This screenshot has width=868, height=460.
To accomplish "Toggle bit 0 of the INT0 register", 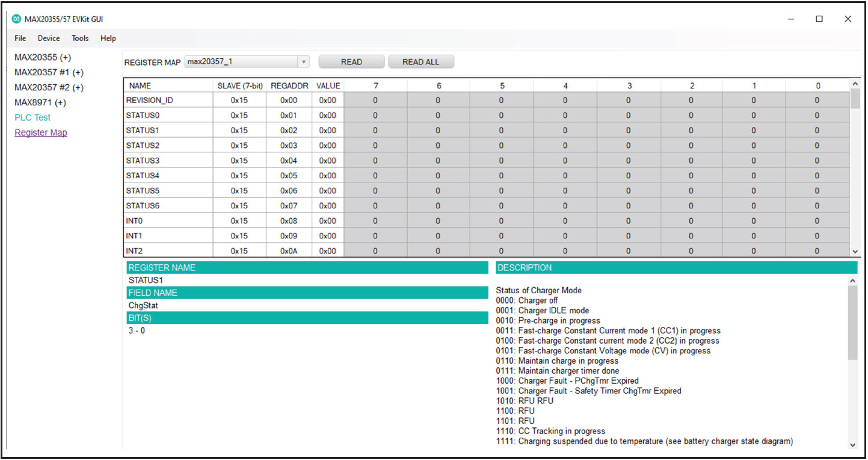I will (817, 221).
